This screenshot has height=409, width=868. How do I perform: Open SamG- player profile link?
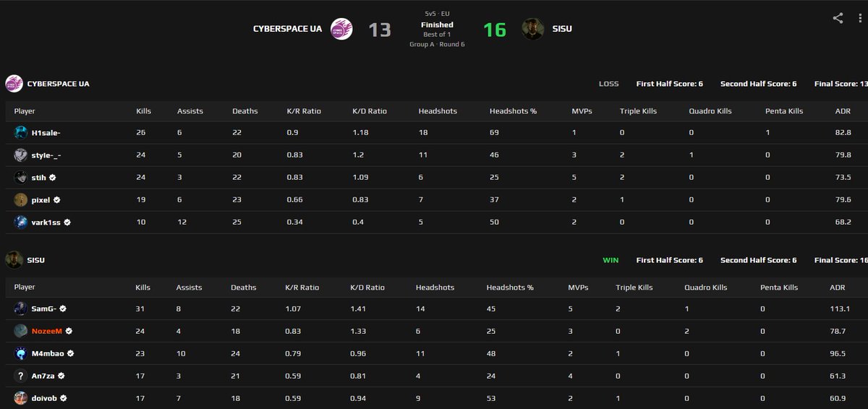tap(44, 309)
